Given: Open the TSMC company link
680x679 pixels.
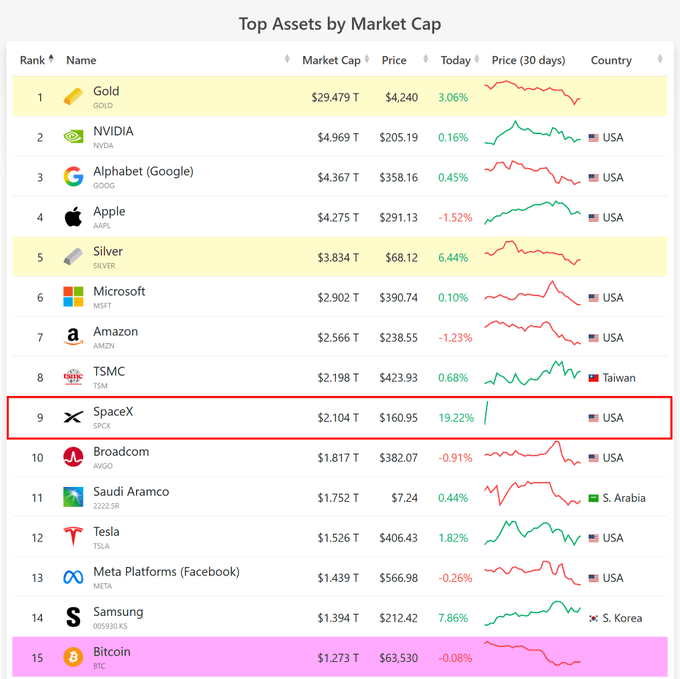Looking at the screenshot, I should (109, 372).
